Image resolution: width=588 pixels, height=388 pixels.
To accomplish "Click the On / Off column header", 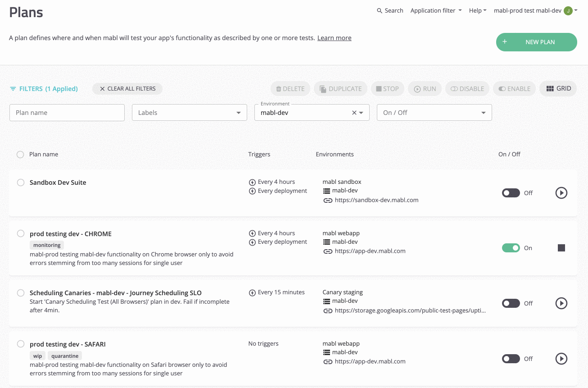I will tap(509, 155).
